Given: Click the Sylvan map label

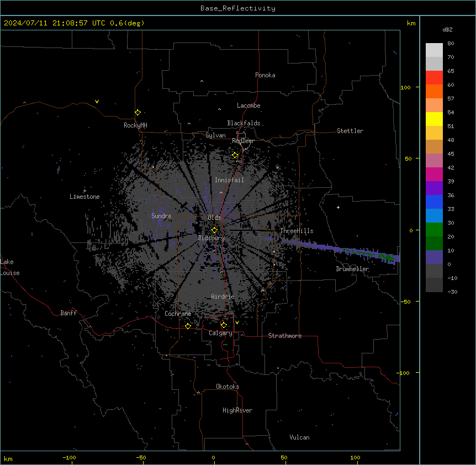Looking at the screenshot, I should pos(215,135).
